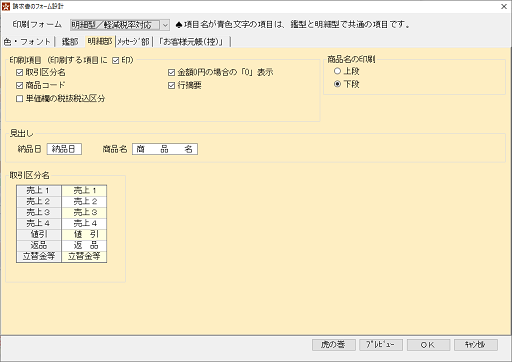Edit the 売上４ name cell
512x362 pixels.
pos(84,223)
